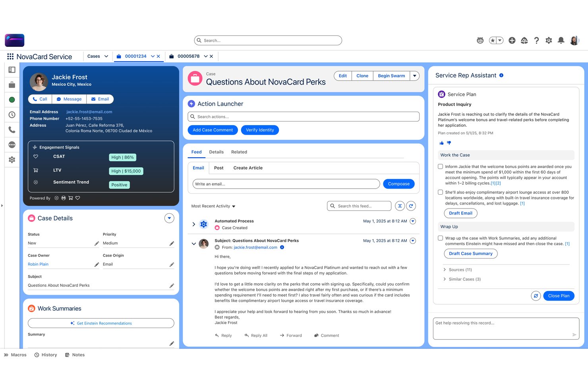
Task: Click the Draft Case Summary button
Action: pos(471,253)
